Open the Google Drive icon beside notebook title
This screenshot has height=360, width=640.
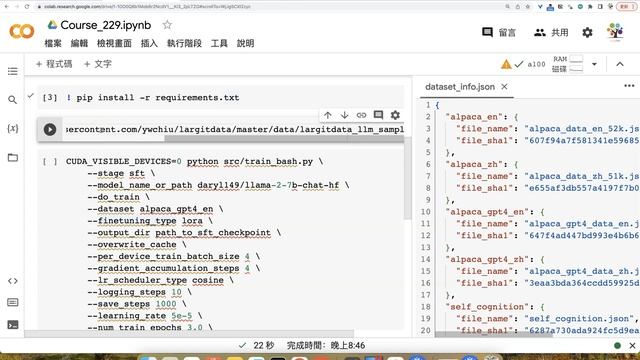pyautogui.click(x=52, y=25)
